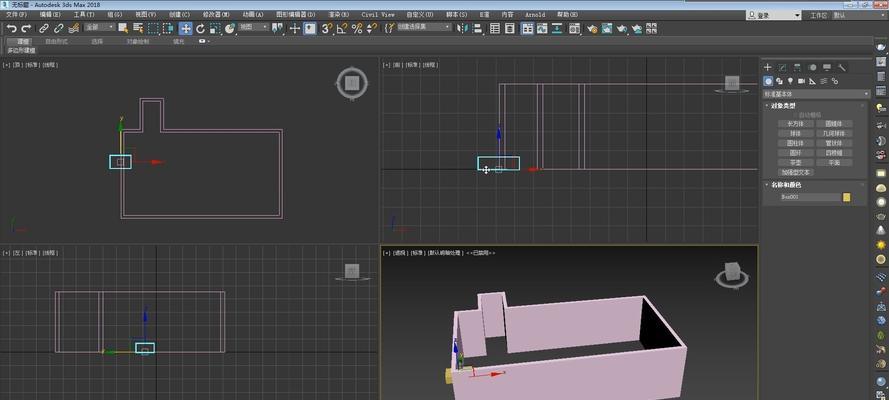This screenshot has height=400, width=889.
Task: Switch to the 自由形式 ribbon tab
Action: tap(56, 41)
